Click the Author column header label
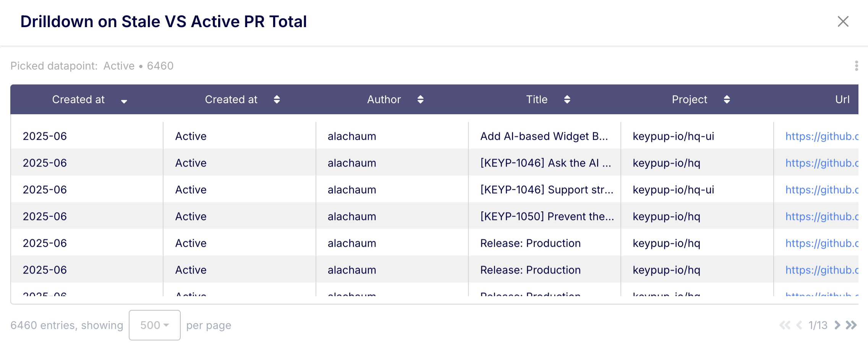 (x=384, y=100)
